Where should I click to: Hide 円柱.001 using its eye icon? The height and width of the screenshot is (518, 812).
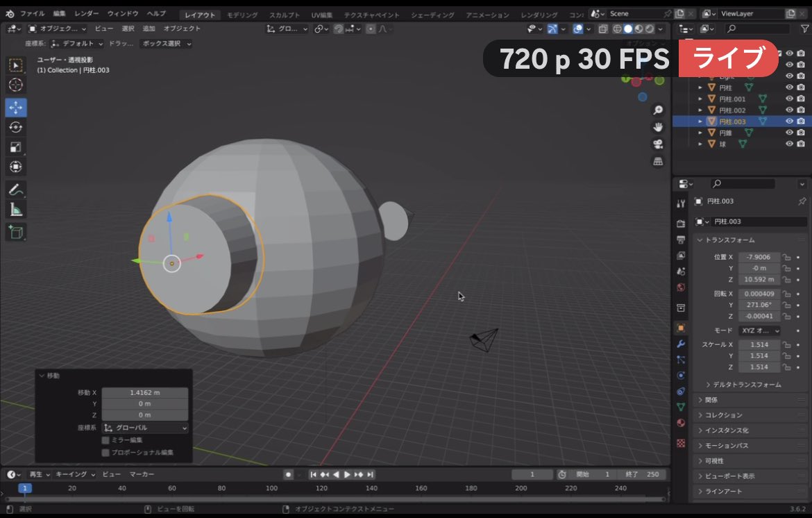789,99
